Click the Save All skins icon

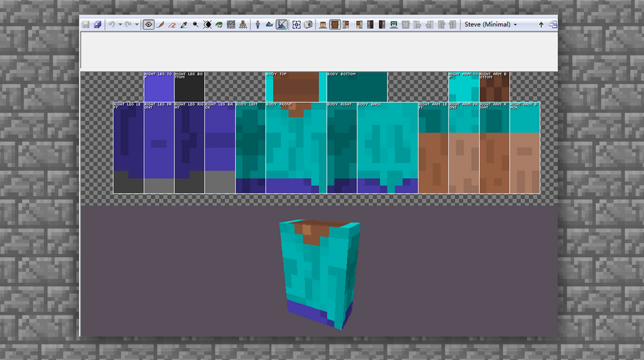pos(98,24)
